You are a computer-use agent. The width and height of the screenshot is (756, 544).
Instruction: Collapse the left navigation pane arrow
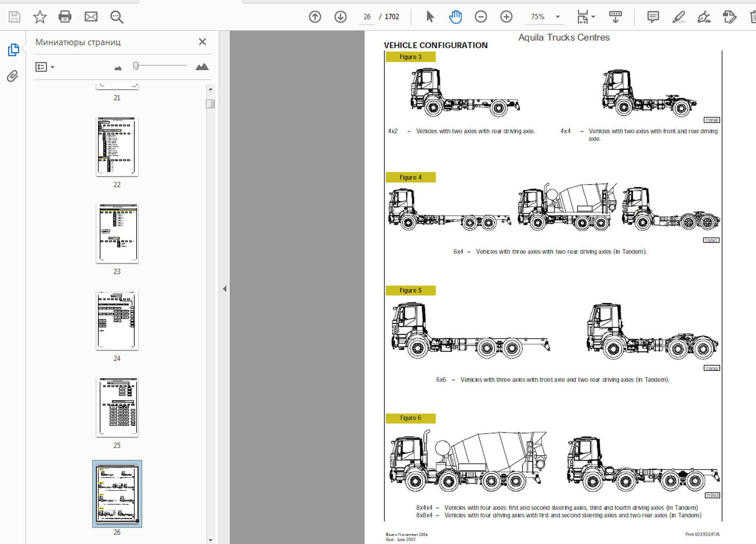click(x=224, y=289)
